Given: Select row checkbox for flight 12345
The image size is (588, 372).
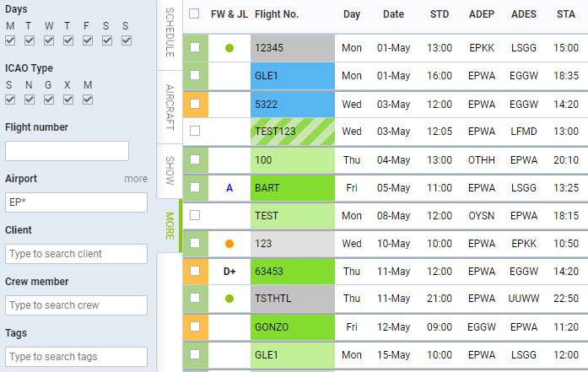Looking at the screenshot, I should tap(195, 47).
